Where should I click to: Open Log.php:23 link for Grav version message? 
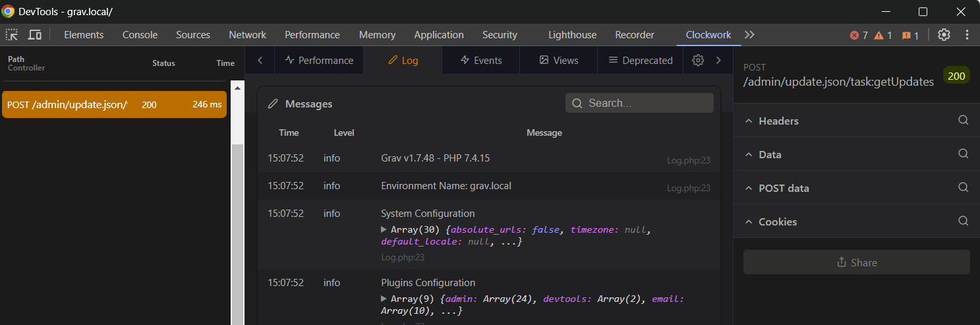click(x=689, y=160)
